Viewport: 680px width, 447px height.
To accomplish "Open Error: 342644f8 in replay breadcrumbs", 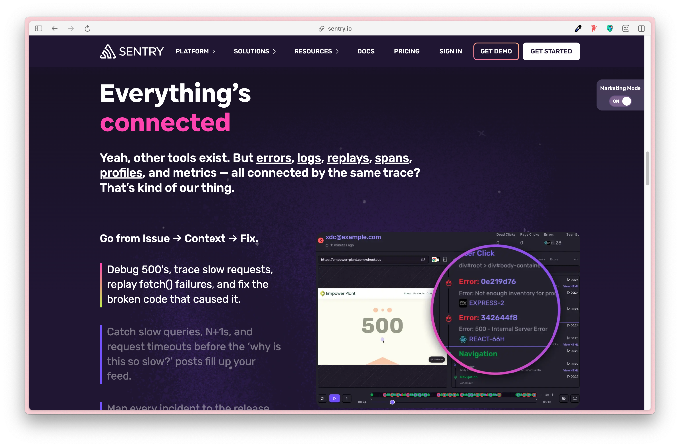I will pos(487,317).
